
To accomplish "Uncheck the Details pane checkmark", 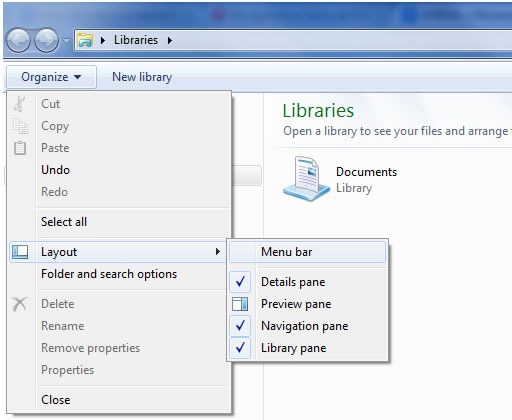I will 240,282.
